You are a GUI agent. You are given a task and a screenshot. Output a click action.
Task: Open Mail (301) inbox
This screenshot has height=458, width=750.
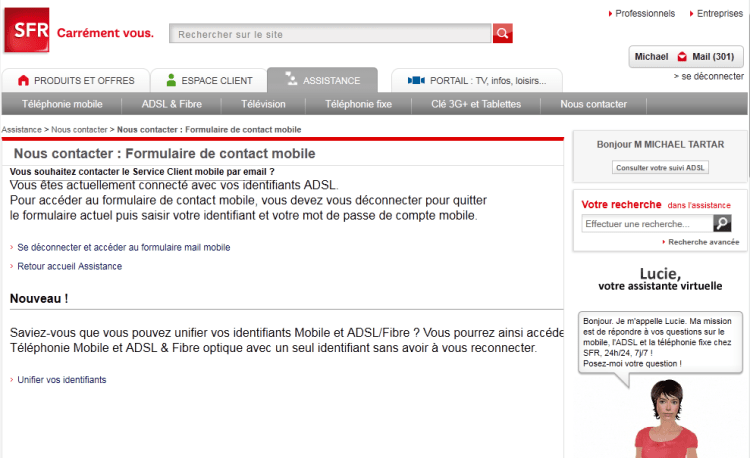click(x=713, y=56)
